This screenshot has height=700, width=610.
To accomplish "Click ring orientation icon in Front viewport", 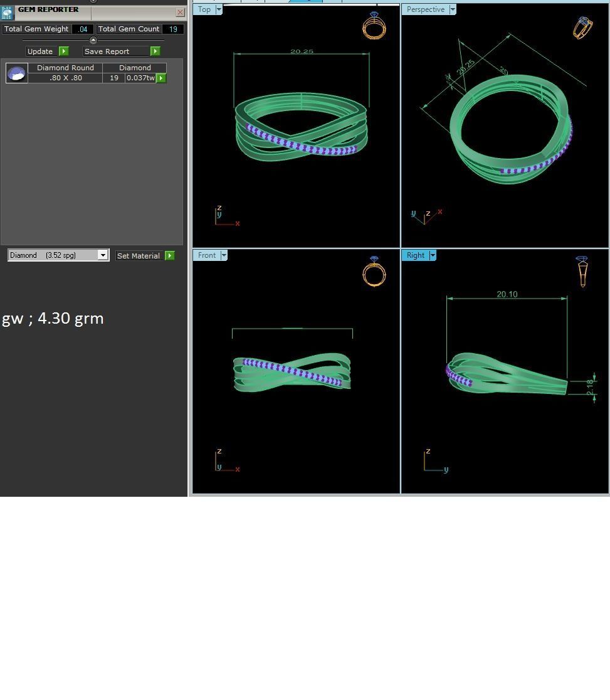I will [x=374, y=272].
